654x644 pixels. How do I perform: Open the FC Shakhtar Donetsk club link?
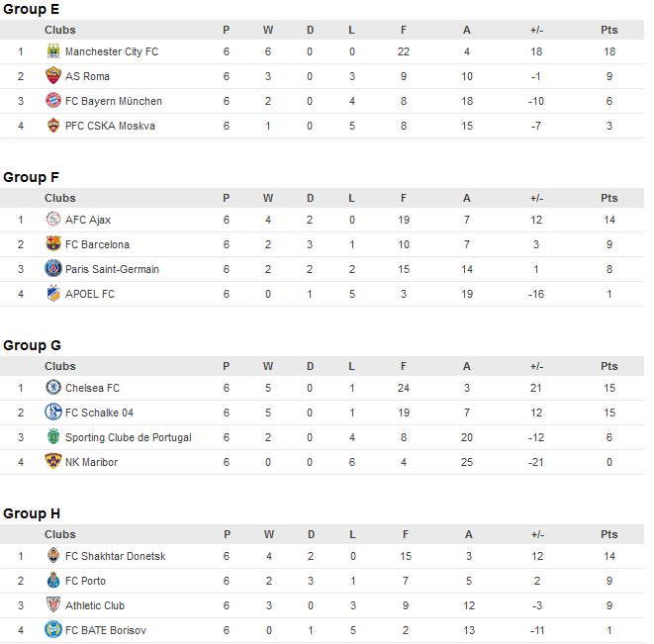coord(116,556)
